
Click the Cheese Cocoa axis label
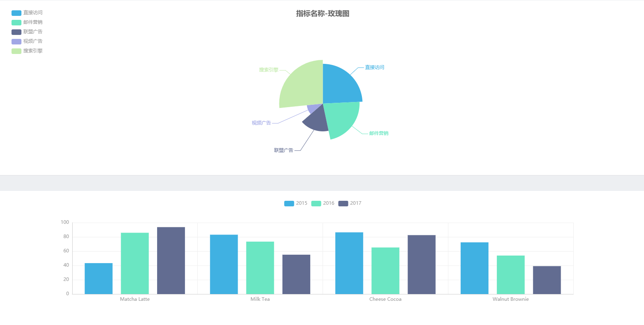pos(385,299)
